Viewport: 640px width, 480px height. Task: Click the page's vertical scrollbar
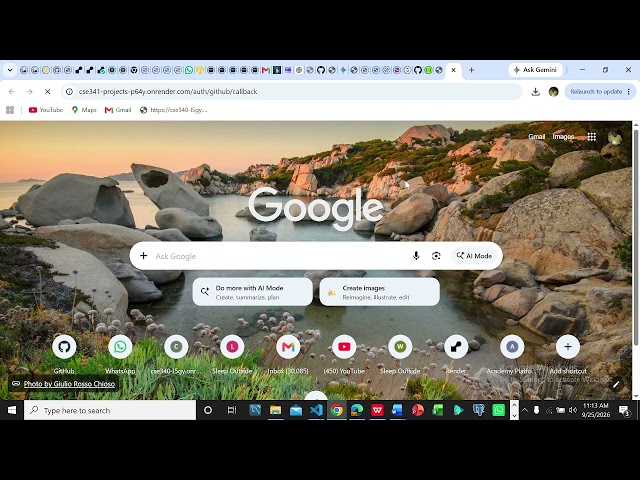point(636,238)
